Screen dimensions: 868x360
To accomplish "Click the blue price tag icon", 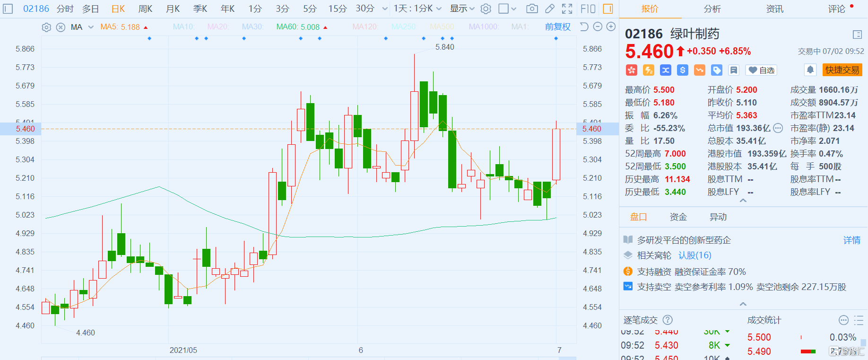I will click(x=717, y=70).
